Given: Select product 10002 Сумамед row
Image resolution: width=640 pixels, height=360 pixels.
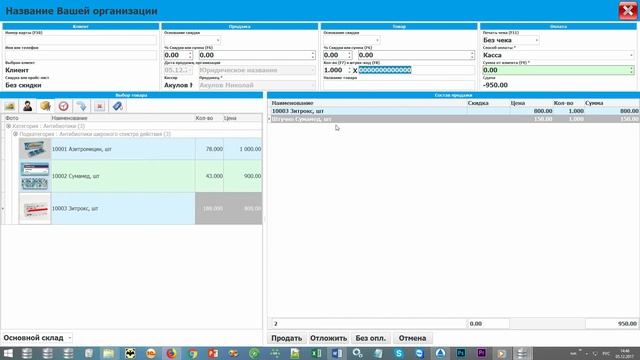Looking at the screenshot, I should coord(140,176).
